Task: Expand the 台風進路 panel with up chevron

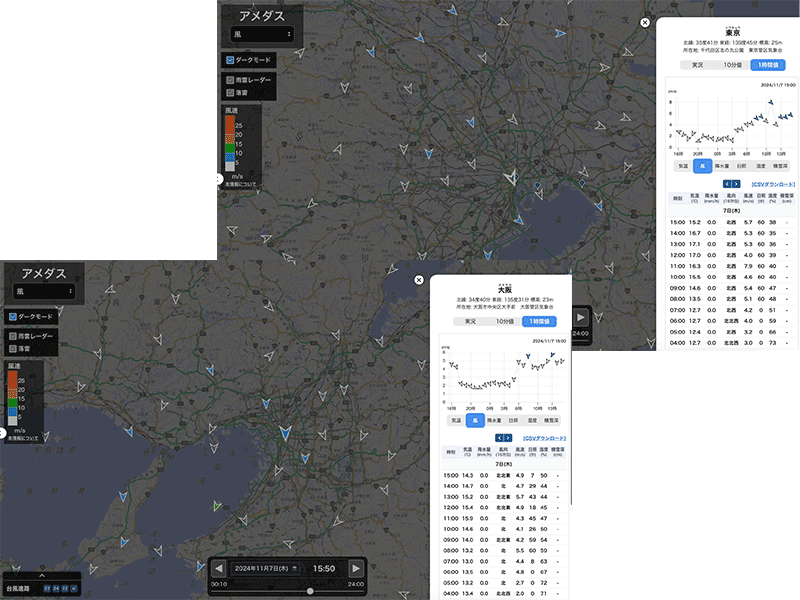Action: (42, 575)
